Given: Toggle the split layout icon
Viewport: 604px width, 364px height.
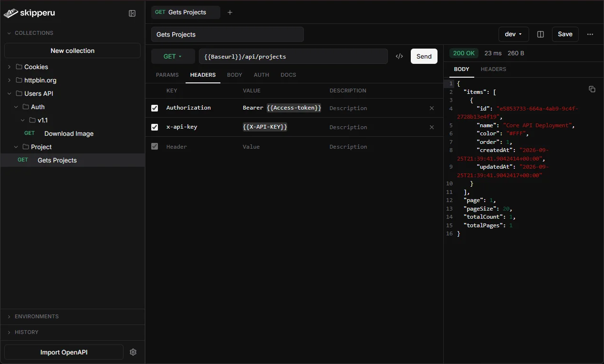Looking at the screenshot, I should click(x=541, y=34).
